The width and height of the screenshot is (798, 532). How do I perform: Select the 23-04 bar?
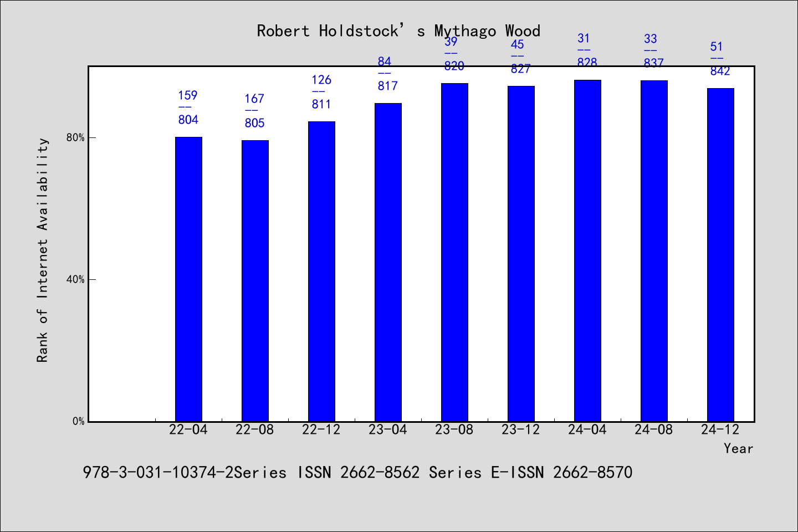[388, 262]
